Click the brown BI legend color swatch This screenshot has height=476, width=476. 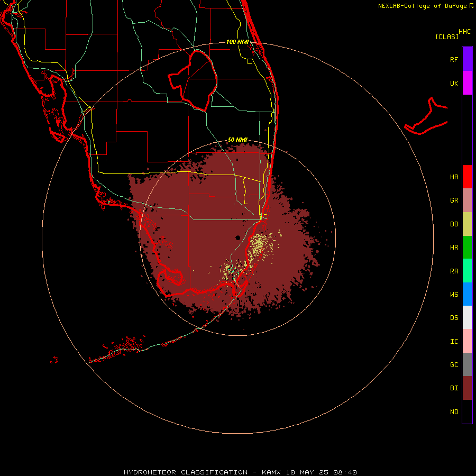(x=467, y=388)
